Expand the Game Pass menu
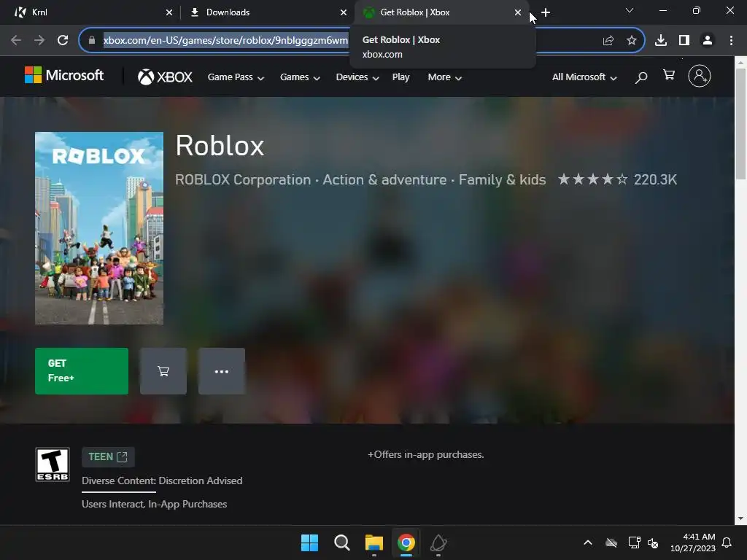Viewport: 747px width, 560px height. (236, 77)
